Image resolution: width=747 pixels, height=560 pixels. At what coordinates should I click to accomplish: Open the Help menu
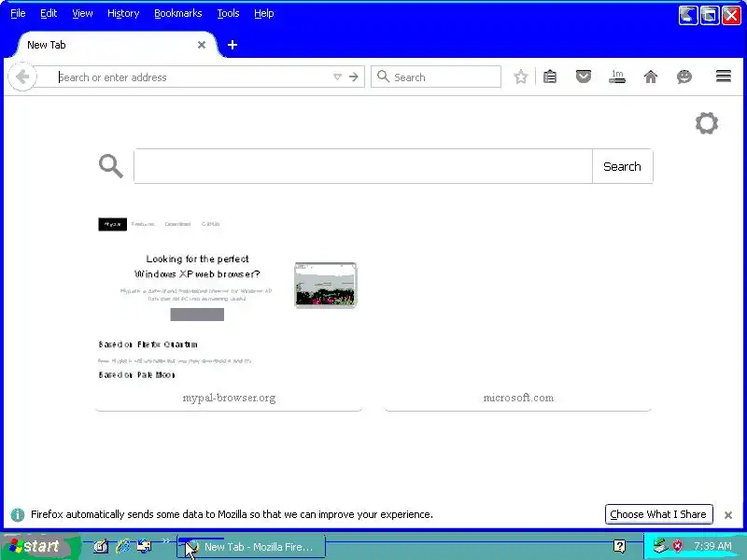[x=263, y=13]
